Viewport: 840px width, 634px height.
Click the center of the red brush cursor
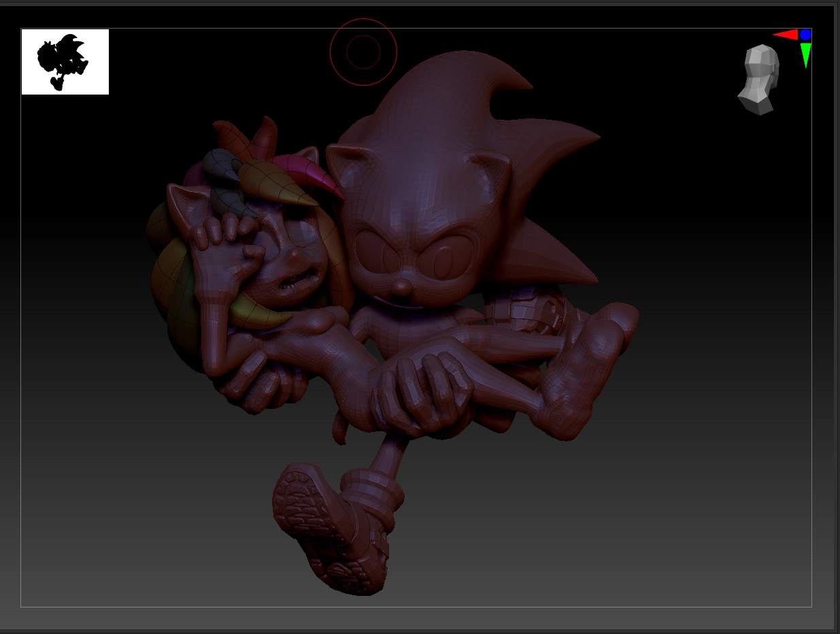(x=363, y=52)
